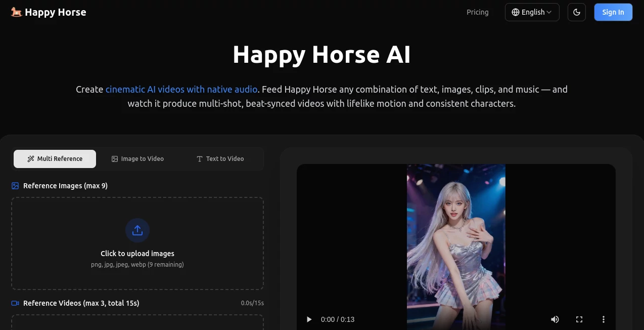Click the 'png, jpg, jpeg, webp (9 remaining)' hint
Image resolution: width=644 pixels, height=330 pixels.
(137, 264)
